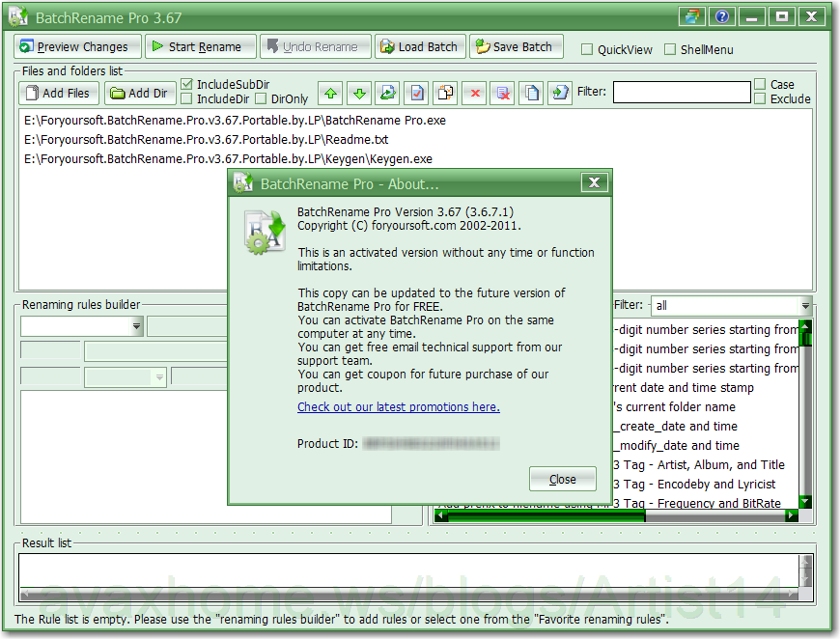Click favorite rules horizontal scrollbar right arrow

tap(792, 515)
